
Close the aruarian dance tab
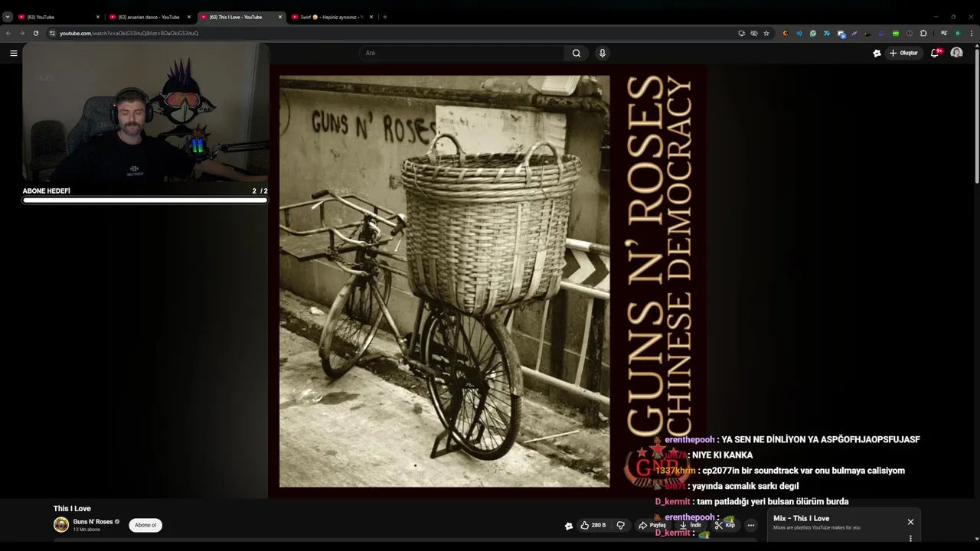pos(189,17)
